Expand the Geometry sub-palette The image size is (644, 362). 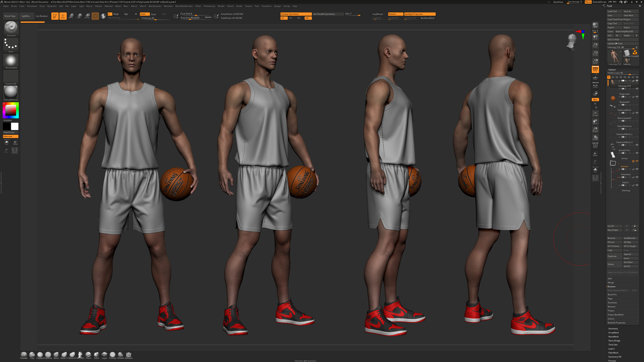[x=613, y=328]
